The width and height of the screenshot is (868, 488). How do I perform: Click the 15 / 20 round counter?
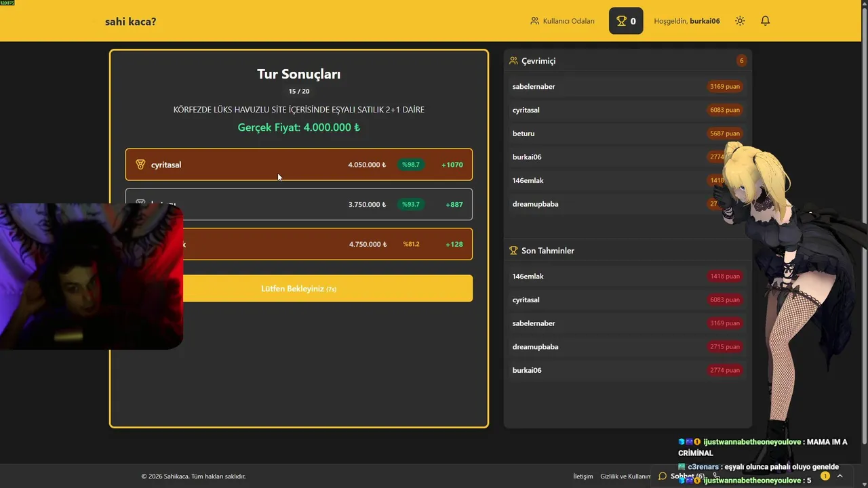(x=299, y=91)
